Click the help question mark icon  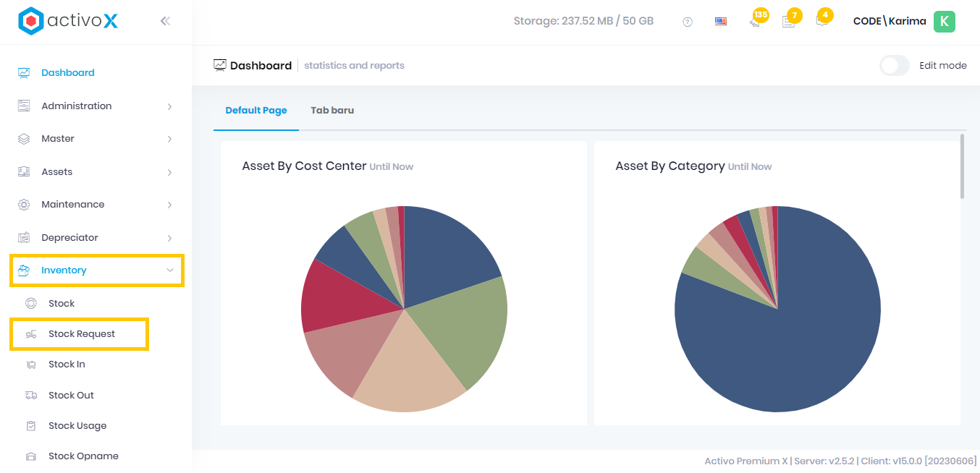pos(688,22)
